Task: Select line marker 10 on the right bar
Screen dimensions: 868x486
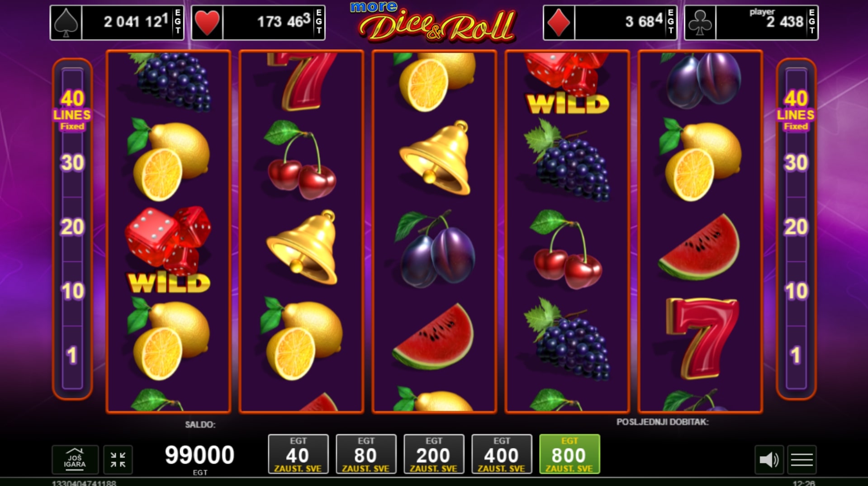Action: (x=796, y=291)
